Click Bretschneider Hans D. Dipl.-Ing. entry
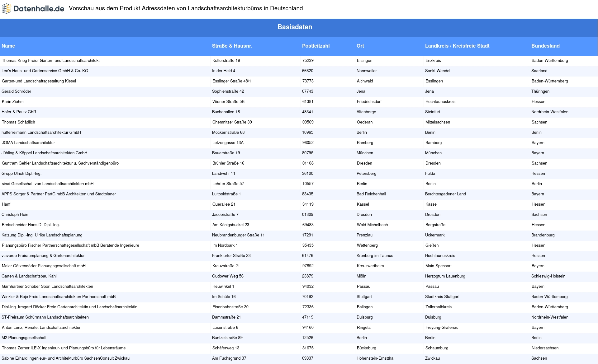Screen dimensions: 598x364 pyautogui.click(x=31, y=225)
